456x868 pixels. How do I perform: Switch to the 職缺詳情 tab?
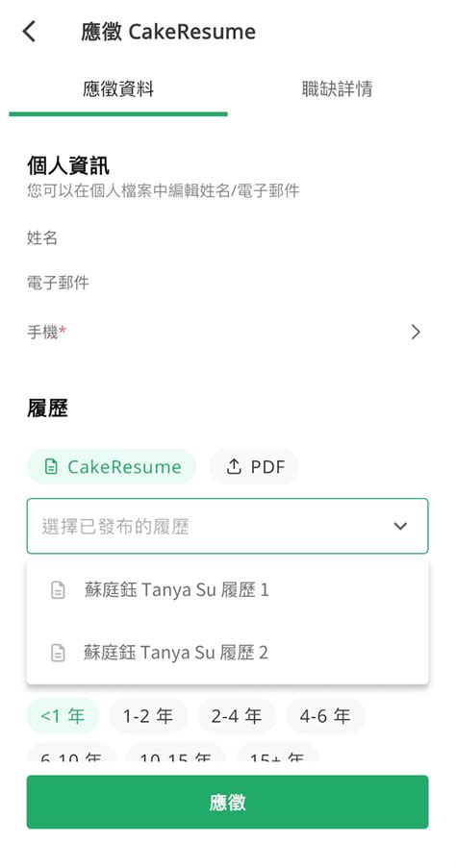point(337,89)
